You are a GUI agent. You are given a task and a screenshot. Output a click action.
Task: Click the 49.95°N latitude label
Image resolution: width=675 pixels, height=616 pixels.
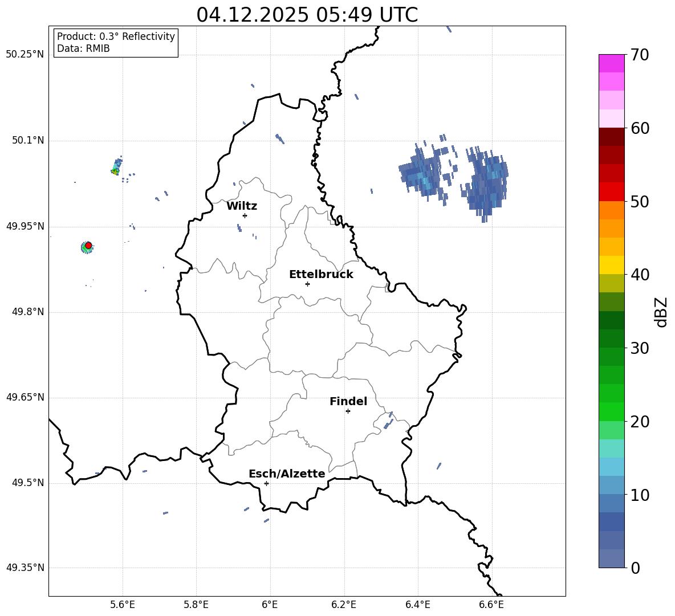[25, 226]
